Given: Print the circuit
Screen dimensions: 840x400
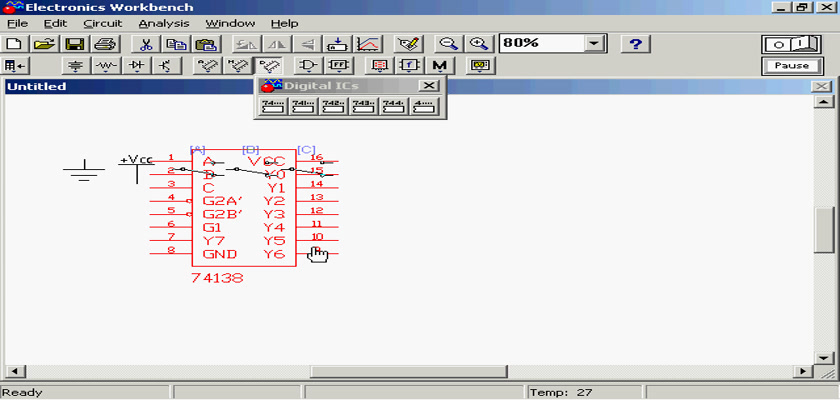Looking at the screenshot, I should point(104,44).
